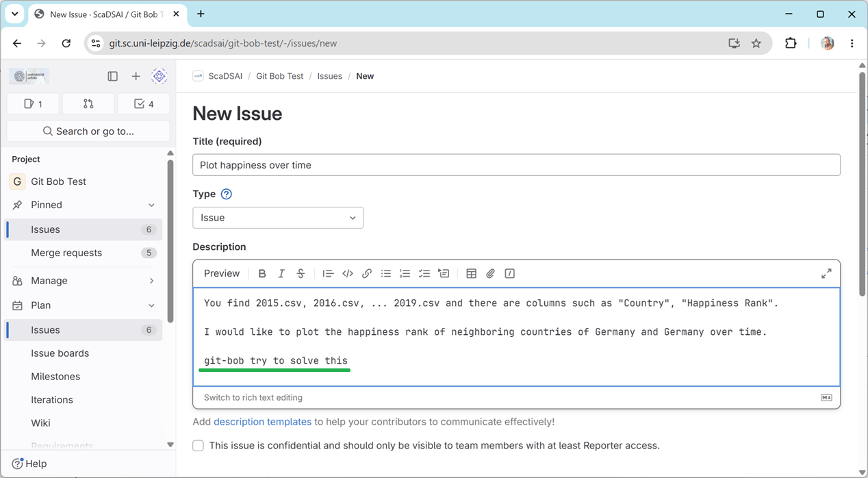This screenshot has height=478, width=868.
Task: Insert a table in description
Action: 471,273
